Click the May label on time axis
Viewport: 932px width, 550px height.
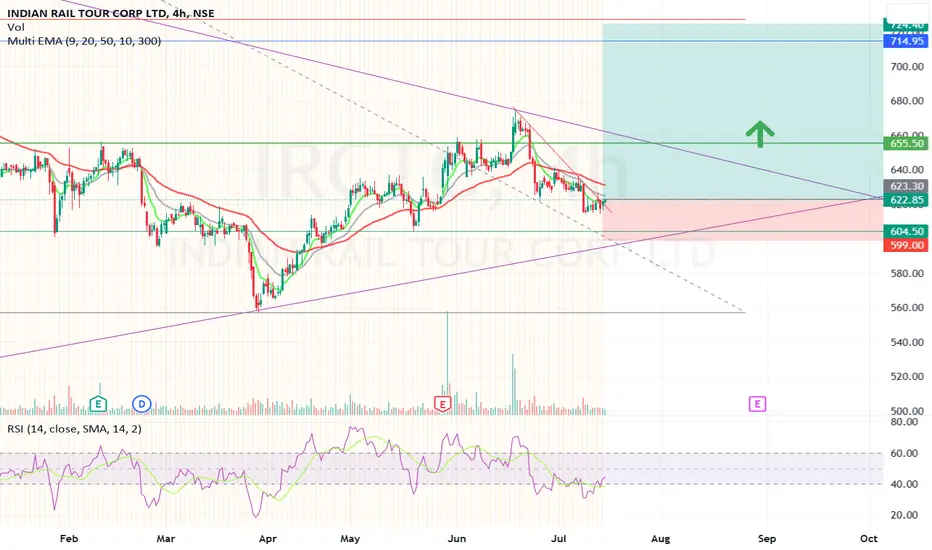click(x=350, y=539)
